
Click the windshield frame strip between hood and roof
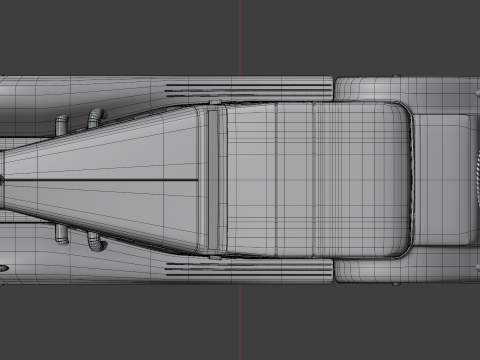[213, 180]
